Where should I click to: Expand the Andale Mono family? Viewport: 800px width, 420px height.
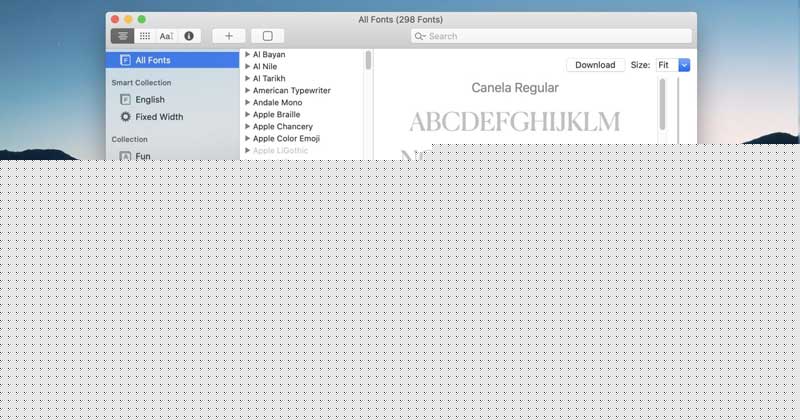(247, 102)
